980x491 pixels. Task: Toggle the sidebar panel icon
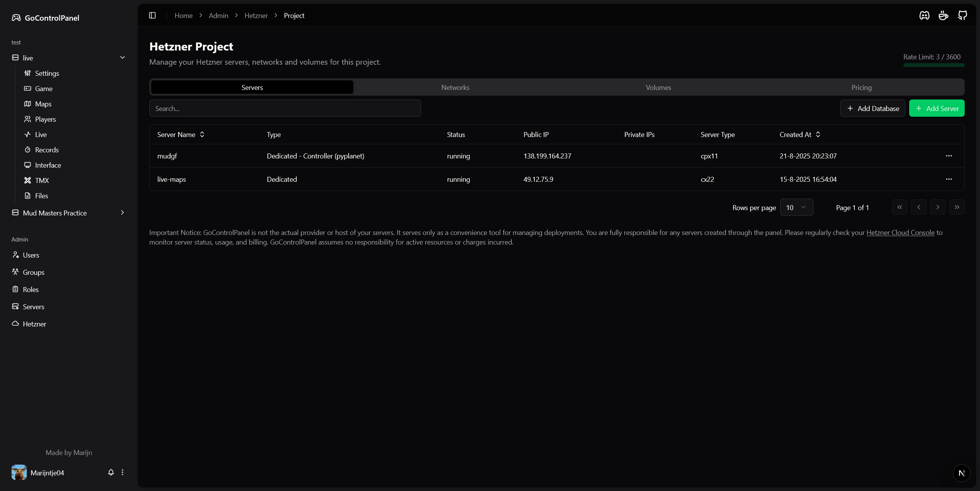[152, 15]
